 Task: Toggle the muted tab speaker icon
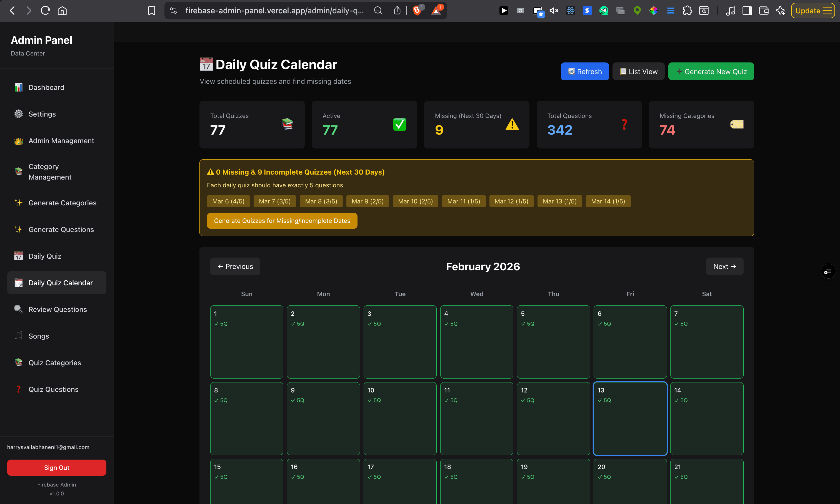554,11
